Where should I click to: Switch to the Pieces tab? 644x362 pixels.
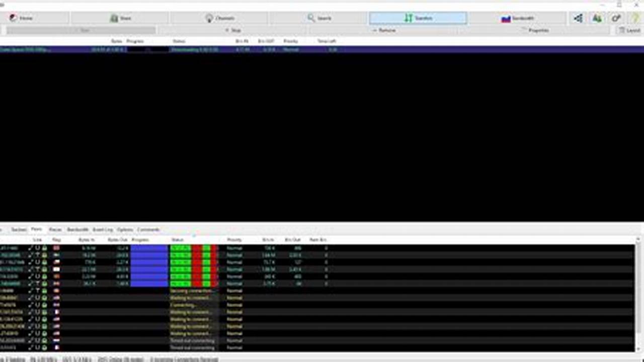click(x=55, y=230)
